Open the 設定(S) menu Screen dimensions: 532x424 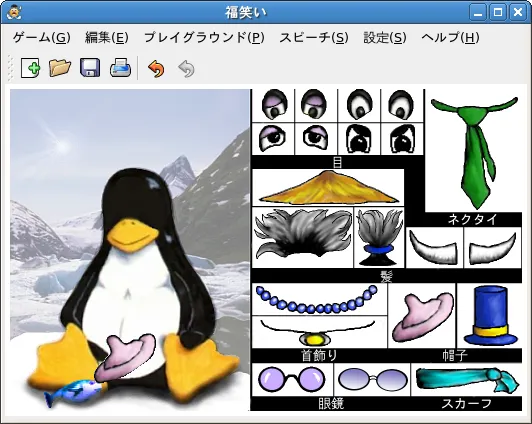[385, 37]
